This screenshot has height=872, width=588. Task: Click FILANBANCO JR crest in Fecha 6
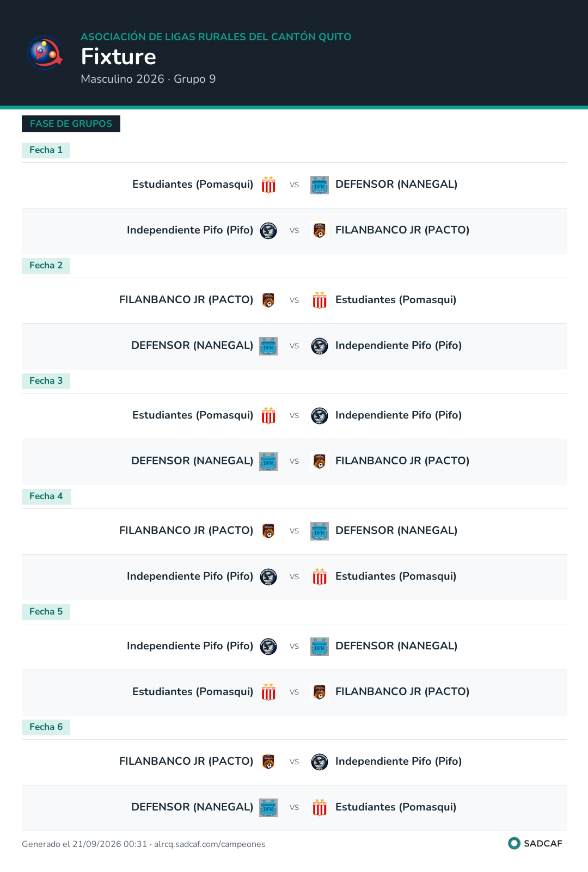(x=268, y=762)
